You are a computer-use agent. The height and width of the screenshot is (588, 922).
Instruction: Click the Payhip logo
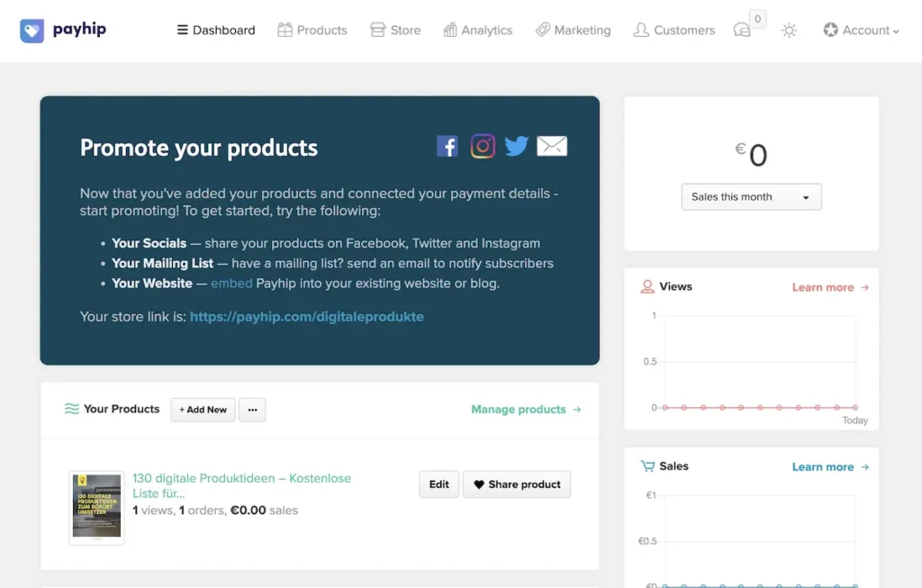pos(61,30)
